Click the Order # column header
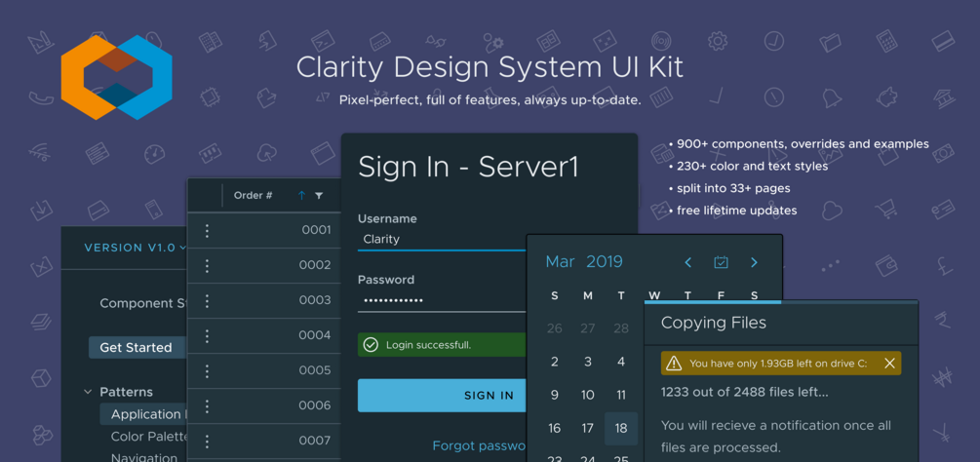This screenshot has height=462, width=980. point(254,195)
